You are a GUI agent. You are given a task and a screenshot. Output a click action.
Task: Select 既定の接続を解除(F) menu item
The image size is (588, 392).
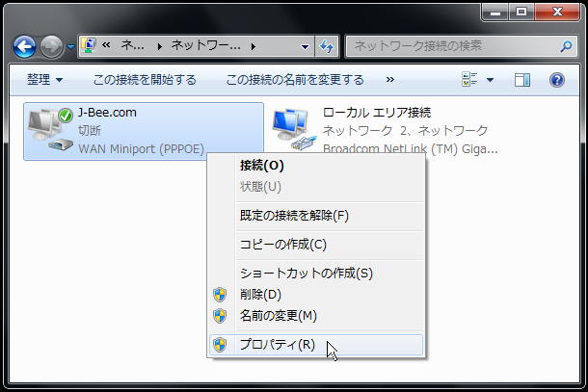point(316,216)
